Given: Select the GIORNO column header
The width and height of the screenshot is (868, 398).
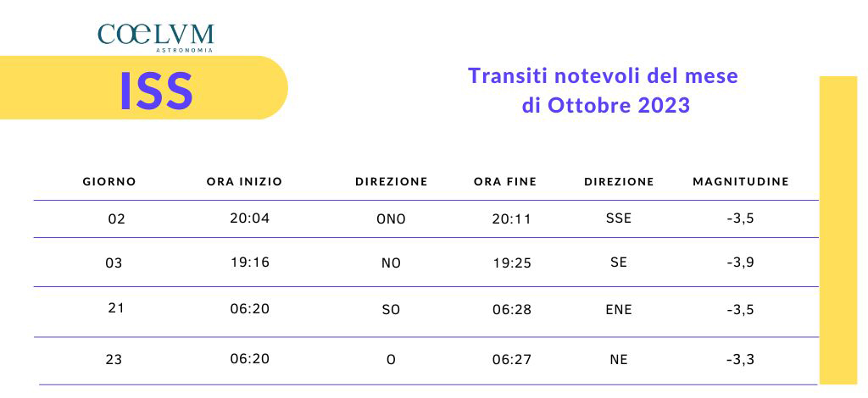Looking at the screenshot, I should tap(109, 181).
